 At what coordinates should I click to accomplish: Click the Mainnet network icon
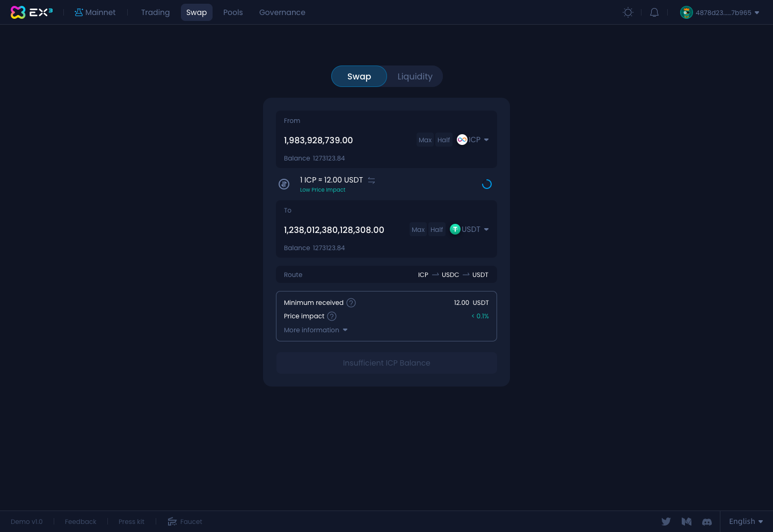[x=79, y=12]
